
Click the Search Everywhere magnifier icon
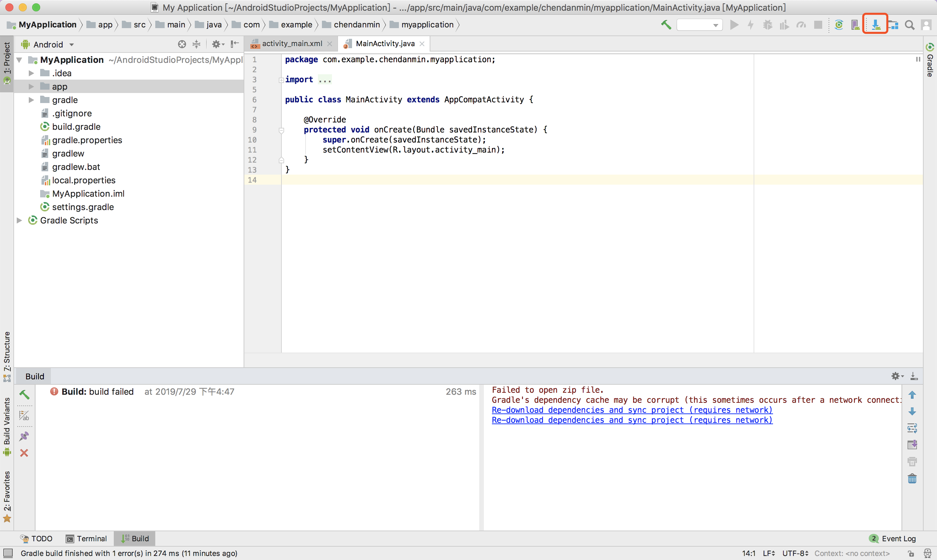coord(910,25)
